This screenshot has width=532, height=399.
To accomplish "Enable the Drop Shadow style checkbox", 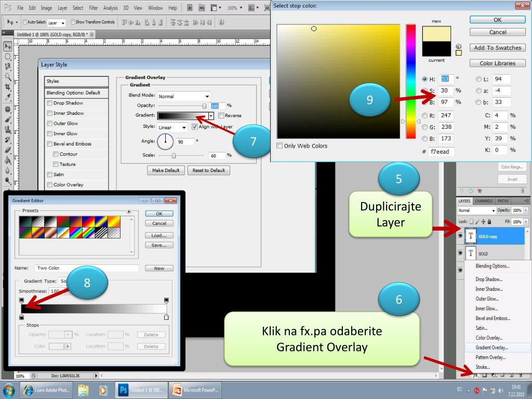I will tap(50, 103).
